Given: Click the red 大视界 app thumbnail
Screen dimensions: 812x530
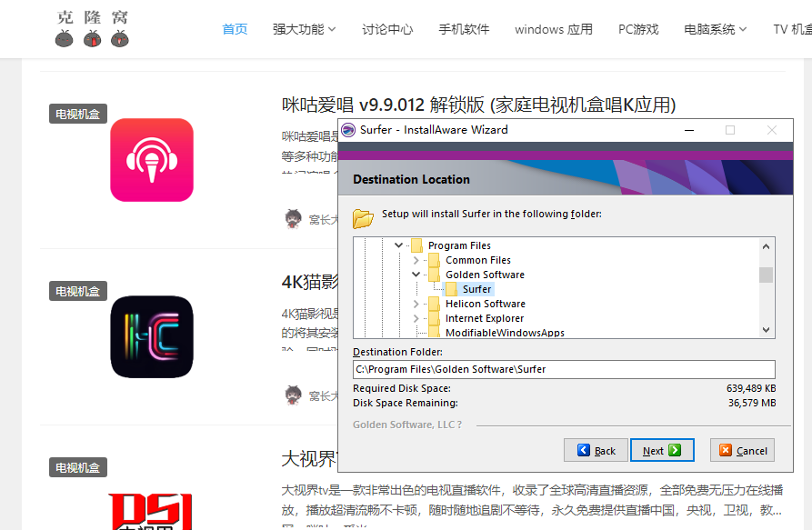Looking at the screenshot, I should (150, 512).
